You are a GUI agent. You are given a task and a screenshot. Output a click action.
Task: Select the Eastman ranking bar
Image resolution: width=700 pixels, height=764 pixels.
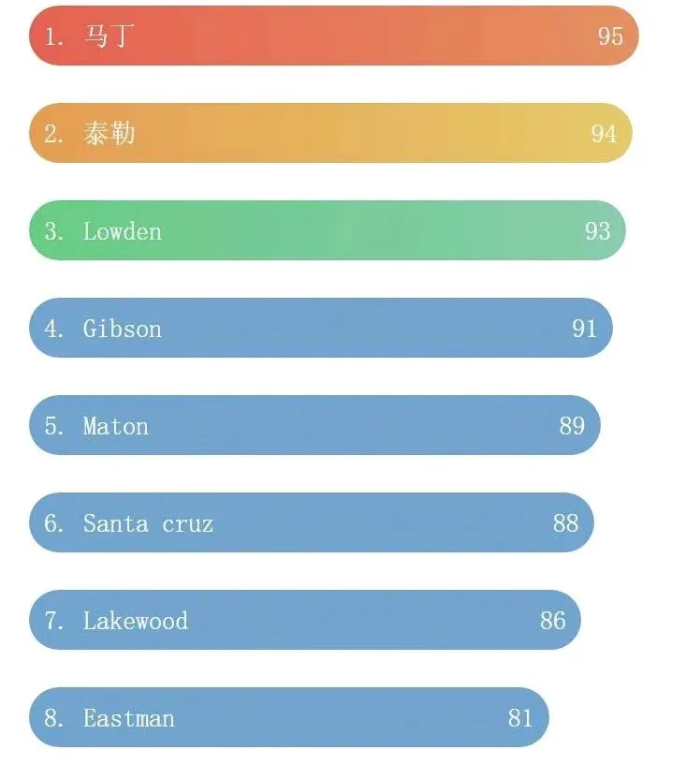pyautogui.click(x=289, y=718)
